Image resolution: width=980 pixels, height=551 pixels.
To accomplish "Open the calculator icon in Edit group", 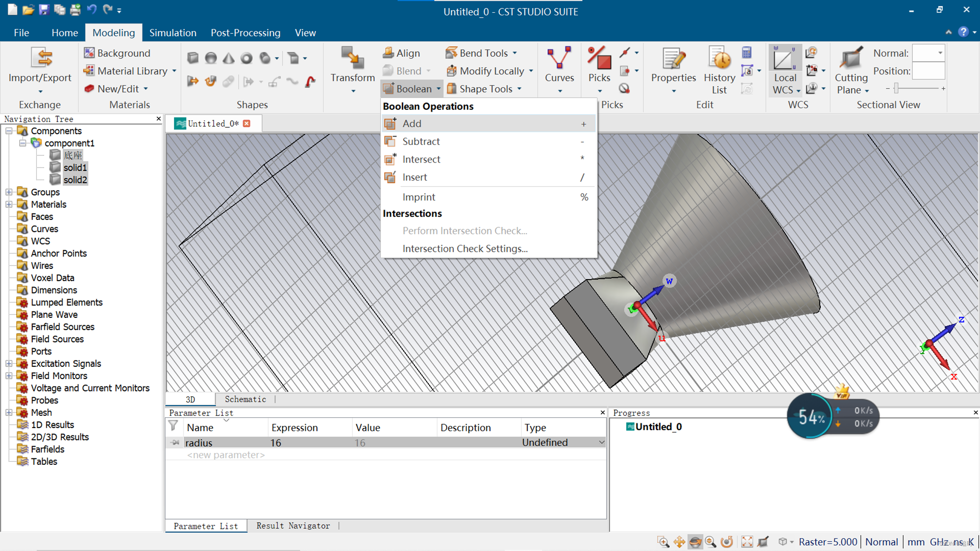I will coord(747,52).
